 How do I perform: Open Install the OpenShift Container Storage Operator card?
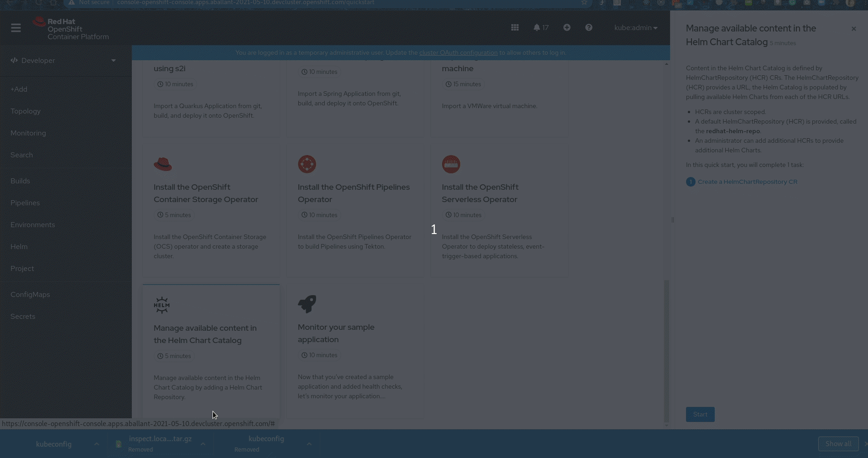[x=211, y=211]
